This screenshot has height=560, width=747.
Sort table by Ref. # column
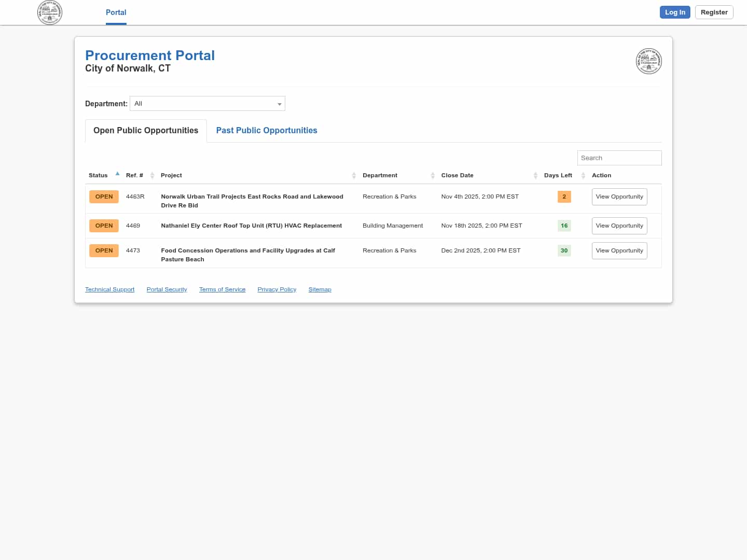pos(152,175)
